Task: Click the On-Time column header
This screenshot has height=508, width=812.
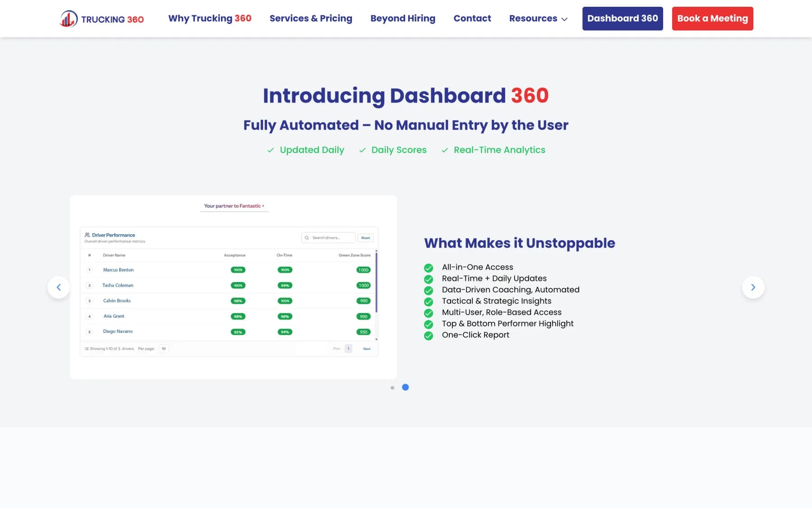Action: click(284, 255)
